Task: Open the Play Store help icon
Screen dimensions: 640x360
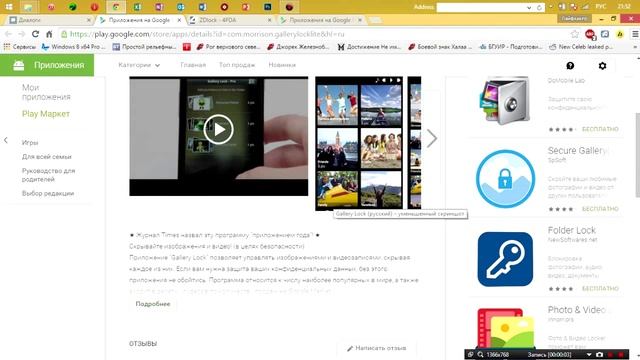Action: 570,66
